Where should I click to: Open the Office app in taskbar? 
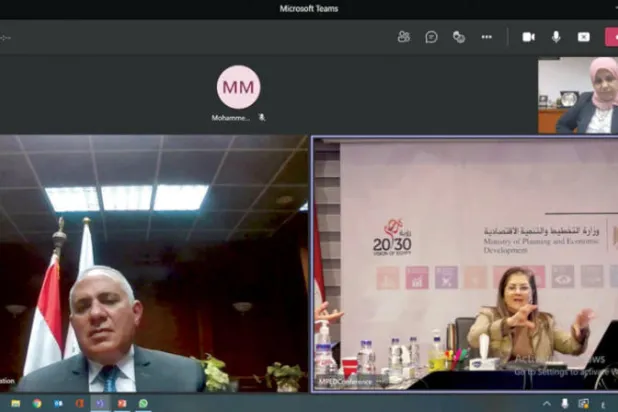[79, 403]
